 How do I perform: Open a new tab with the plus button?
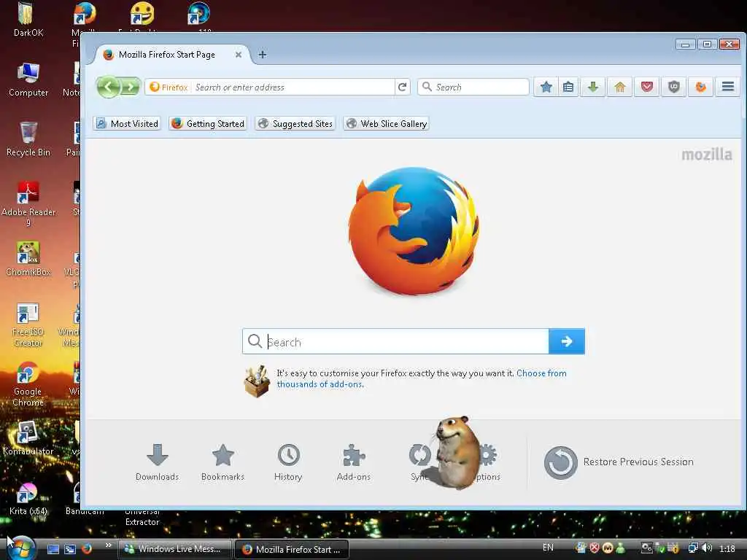click(263, 55)
